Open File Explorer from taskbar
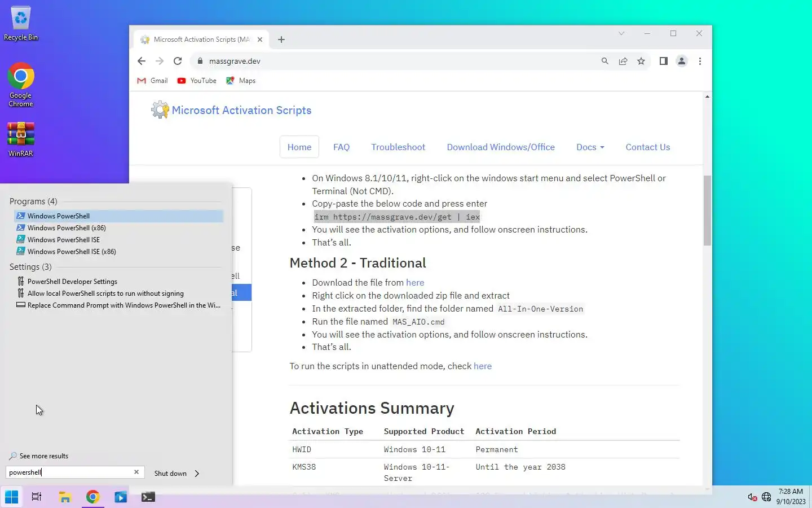This screenshot has height=508, width=812. (65, 497)
